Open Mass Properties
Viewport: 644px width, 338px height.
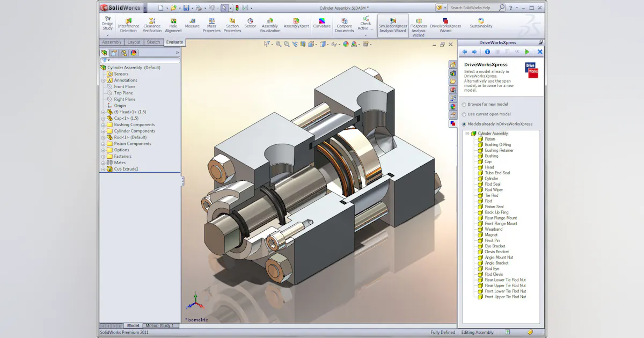tap(211, 25)
